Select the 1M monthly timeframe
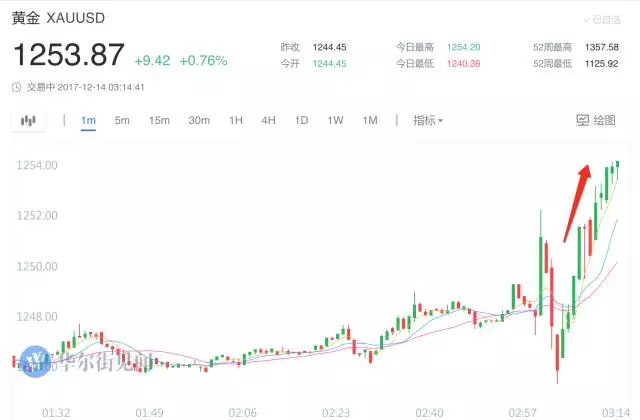Screen dimensions: 640x420 [370, 121]
